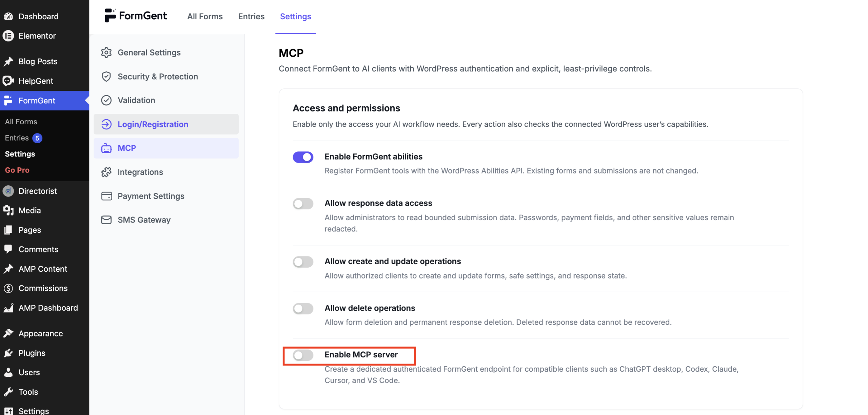Click the Security & Protection shield icon
Viewport: 868px width, 415px height.
pos(106,77)
